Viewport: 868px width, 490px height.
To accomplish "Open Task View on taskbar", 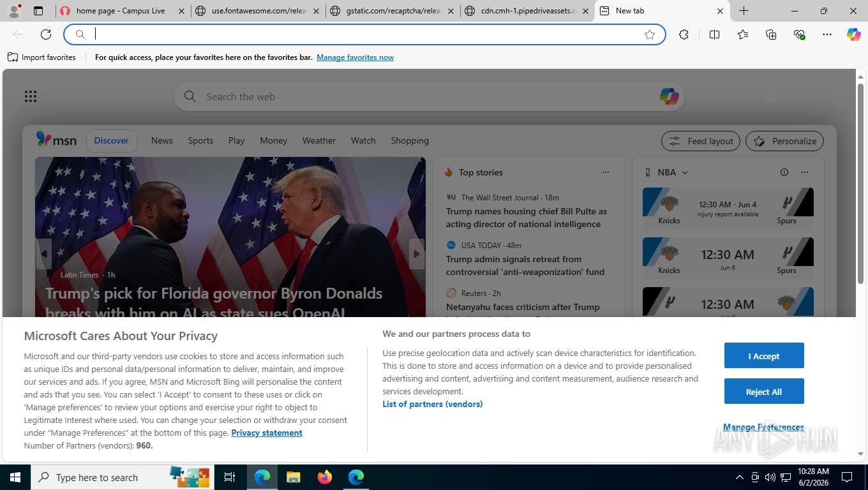I will (x=230, y=477).
